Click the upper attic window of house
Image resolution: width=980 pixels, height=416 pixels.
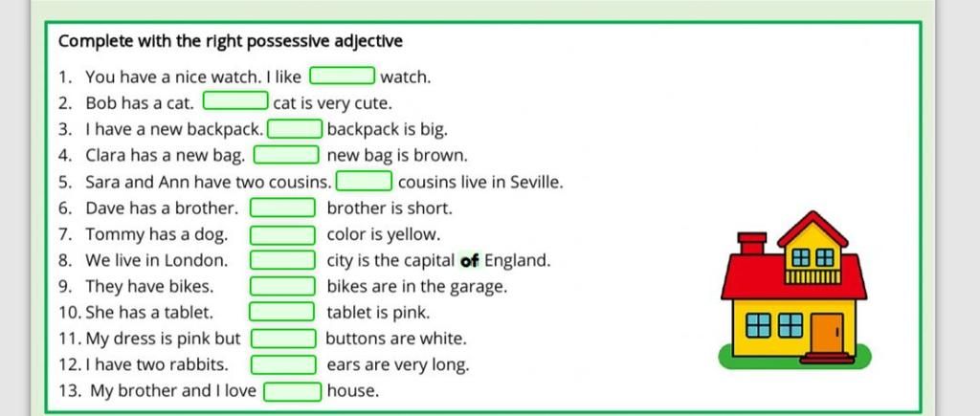(x=813, y=257)
